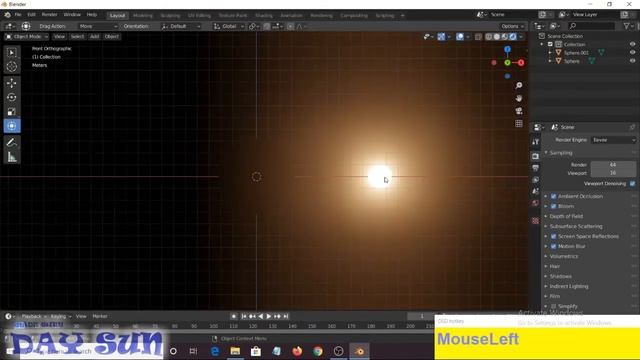Toggle the Motion Blur checkbox
Image resolution: width=640 pixels, height=360 pixels.
[554, 246]
